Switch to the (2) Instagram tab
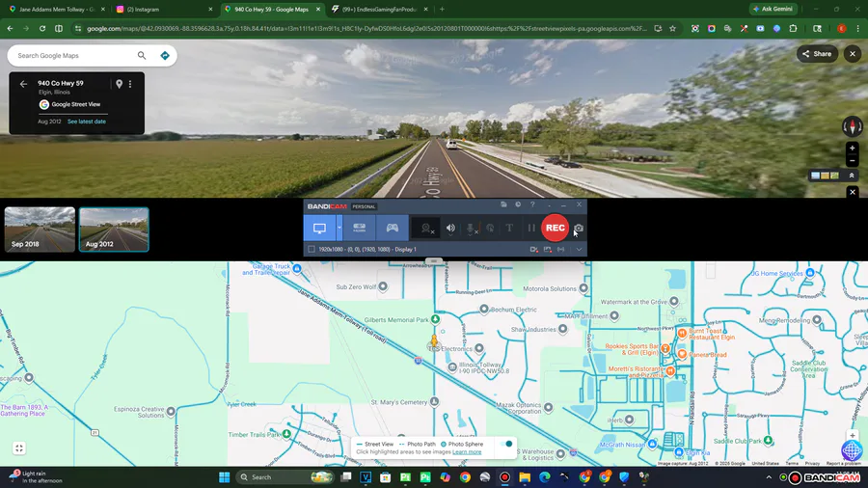The height and width of the screenshot is (488, 868). point(165,9)
